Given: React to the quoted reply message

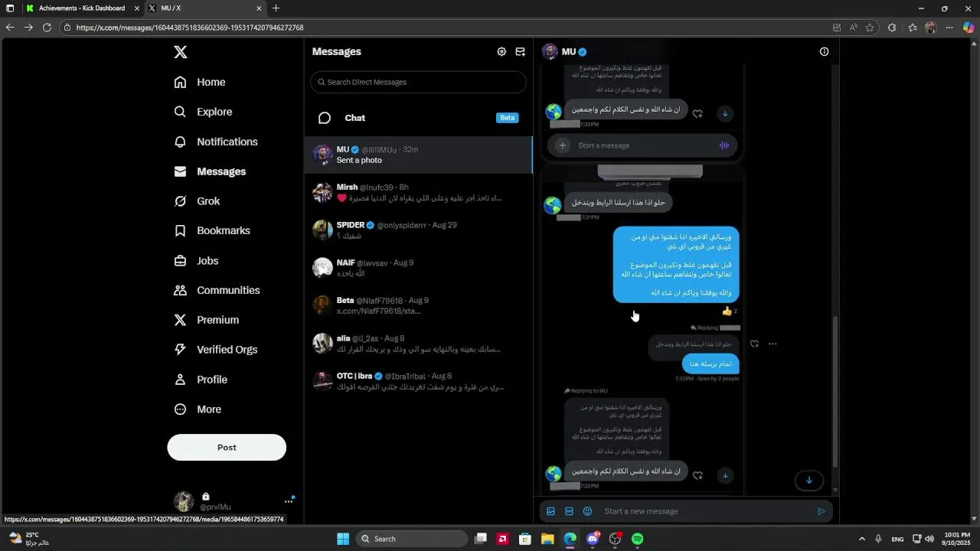Looking at the screenshot, I should pos(754,344).
